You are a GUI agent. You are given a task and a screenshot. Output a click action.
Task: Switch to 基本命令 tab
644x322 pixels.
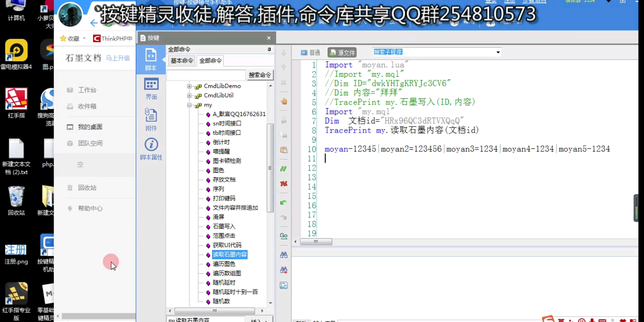coord(182,61)
